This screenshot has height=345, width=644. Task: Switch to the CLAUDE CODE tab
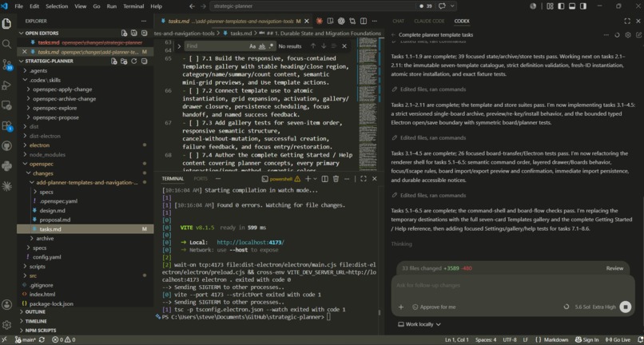[x=429, y=21]
